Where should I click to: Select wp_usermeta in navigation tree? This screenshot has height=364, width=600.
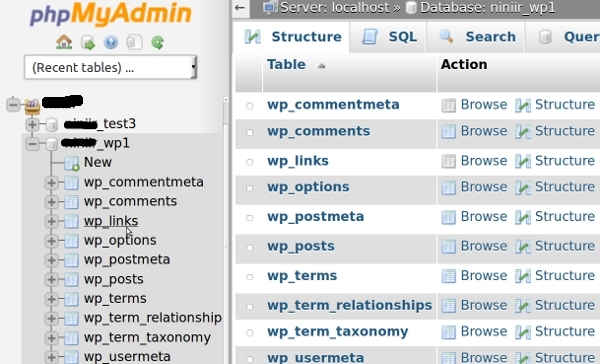[x=127, y=357]
